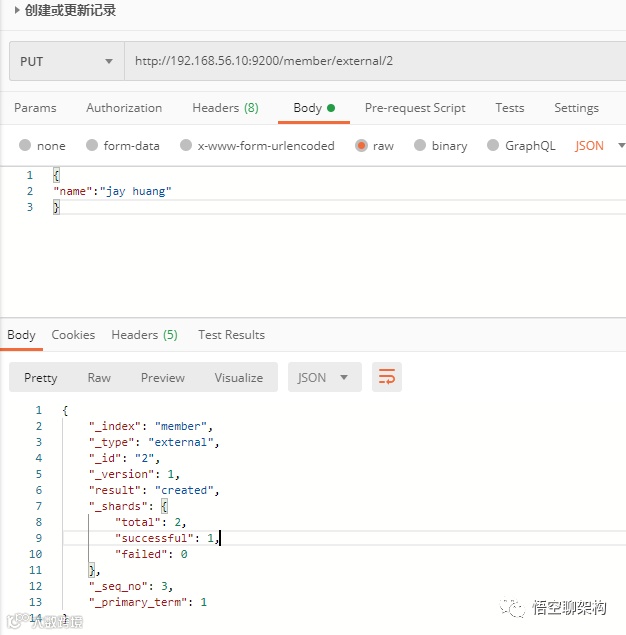Open the Settings tab
626x635 pixels.
coord(576,108)
